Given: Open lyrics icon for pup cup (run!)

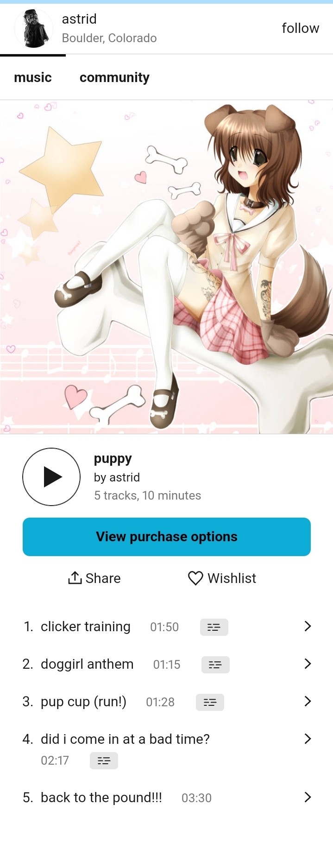Looking at the screenshot, I should point(210,702).
